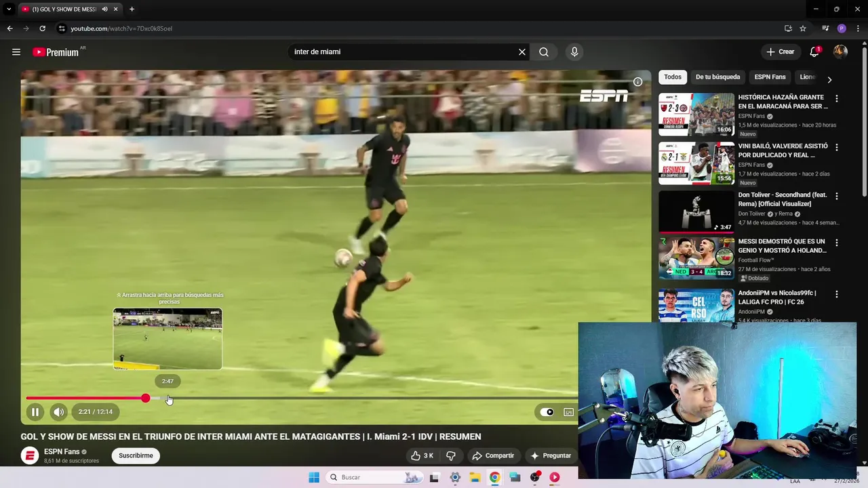Click the Crear button

(780, 52)
